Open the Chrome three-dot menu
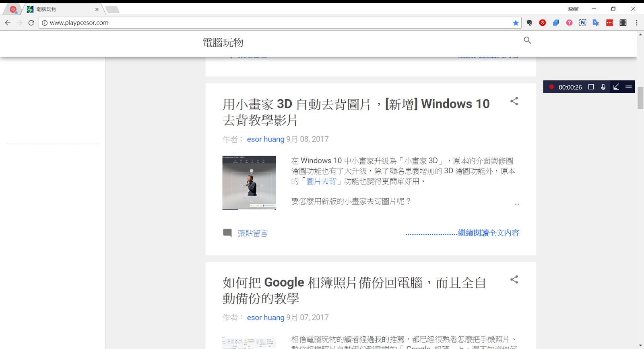Image resolution: width=644 pixels, height=349 pixels. pyautogui.click(x=636, y=23)
